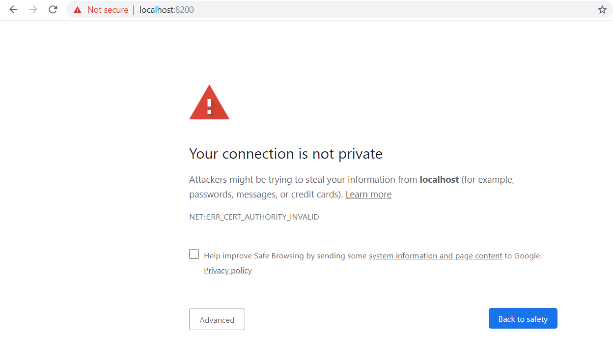Viewport: 613px width, 364px height.
Task: Open "system information and page content" link
Action: 436,256
